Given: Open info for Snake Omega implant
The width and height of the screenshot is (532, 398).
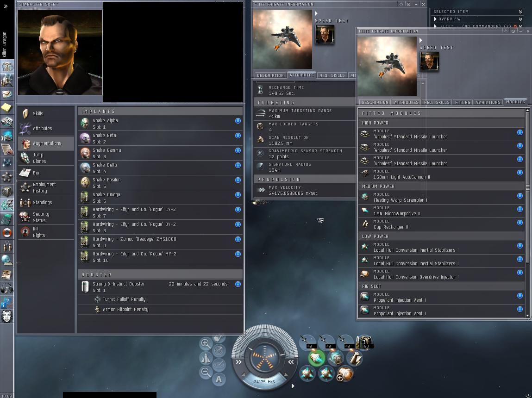Looking at the screenshot, I should click(x=238, y=194).
